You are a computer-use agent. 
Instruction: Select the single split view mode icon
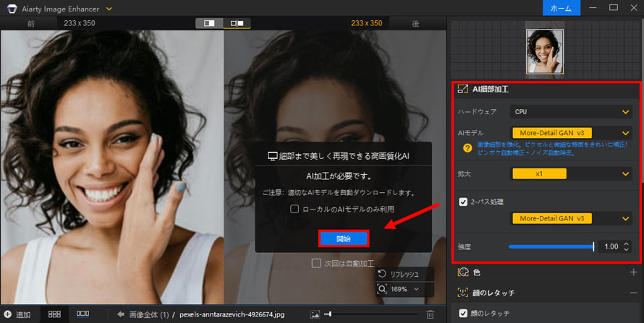(209, 23)
